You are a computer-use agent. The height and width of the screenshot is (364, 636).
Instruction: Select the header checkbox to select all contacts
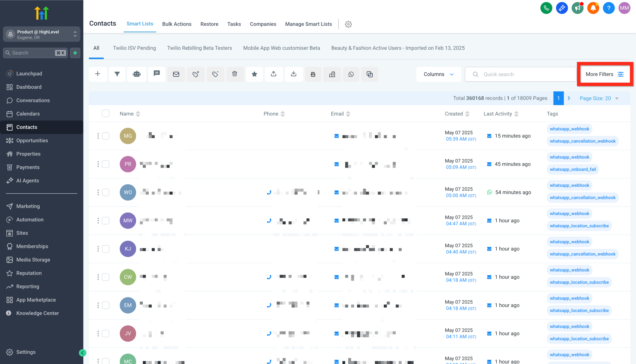pos(106,113)
